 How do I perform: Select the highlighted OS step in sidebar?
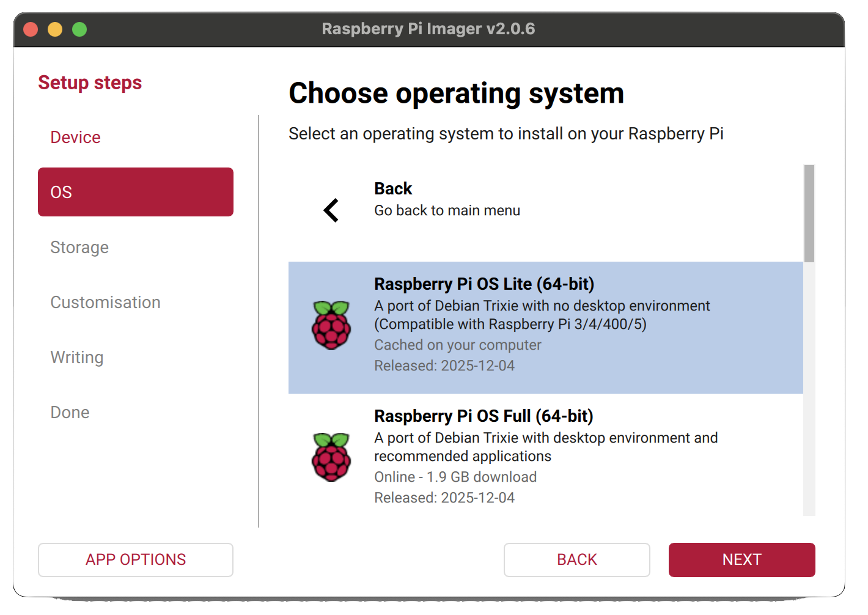pyautogui.click(x=135, y=191)
